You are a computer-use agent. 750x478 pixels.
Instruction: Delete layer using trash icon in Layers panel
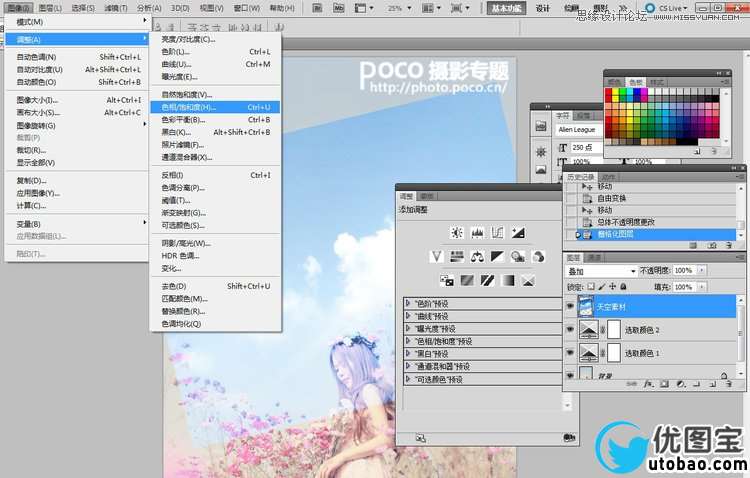coord(728,384)
